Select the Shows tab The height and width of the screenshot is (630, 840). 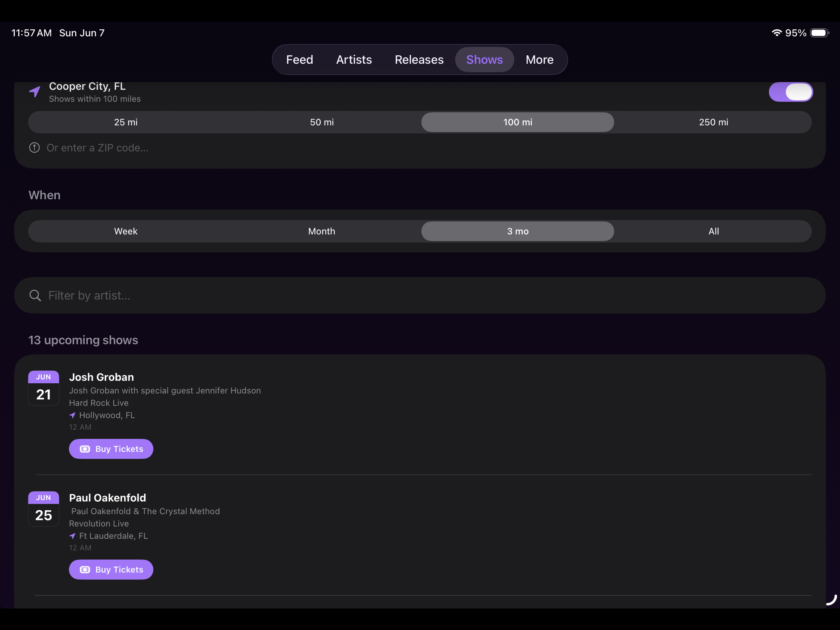484,60
